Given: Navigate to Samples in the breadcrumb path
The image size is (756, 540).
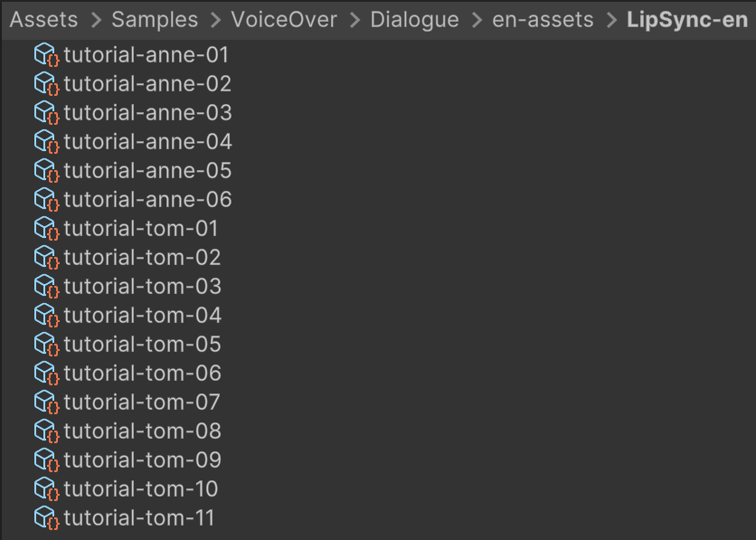Looking at the screenshot, I should point(154,19).
